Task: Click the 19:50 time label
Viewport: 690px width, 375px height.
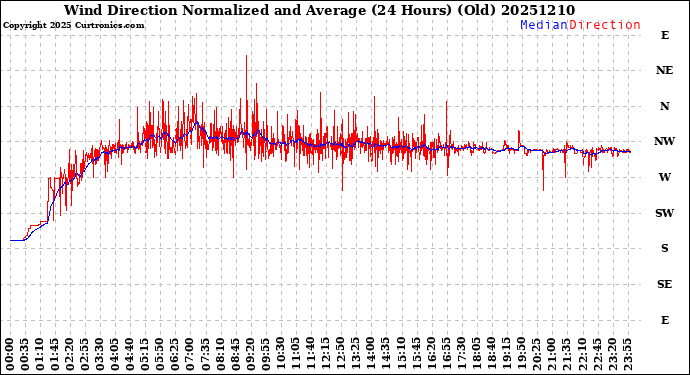Action: click(x=521, y=354)
